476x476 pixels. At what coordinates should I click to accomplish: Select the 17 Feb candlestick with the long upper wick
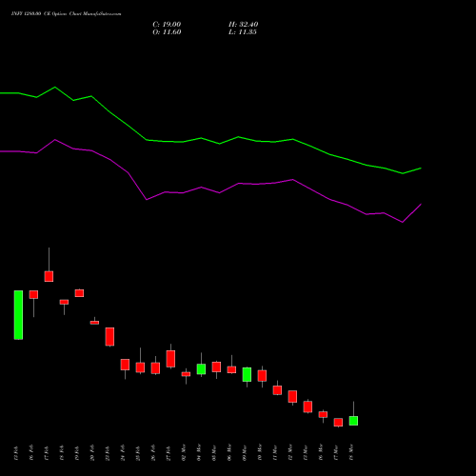tap(49, 265)
